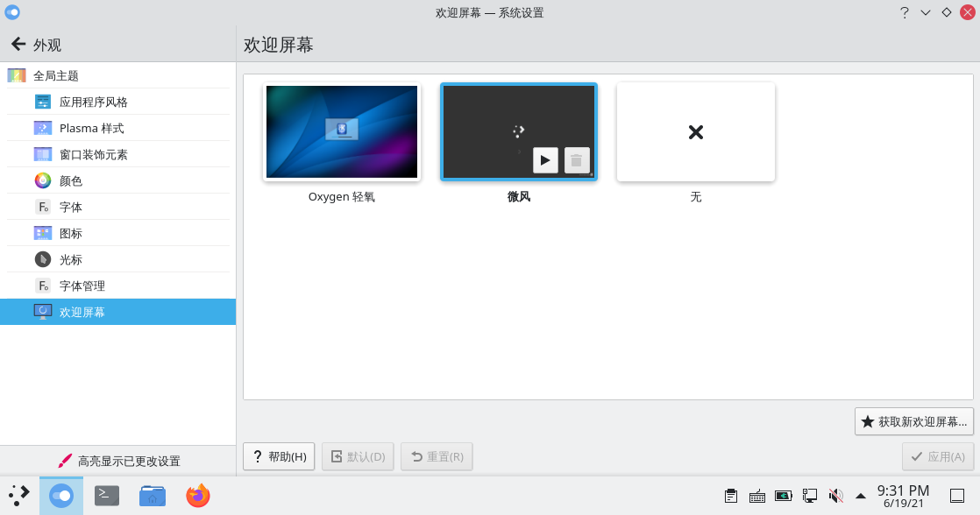Click the trash icon on 微风 thumbnail

pyautogui.click(x=577, y=160)
